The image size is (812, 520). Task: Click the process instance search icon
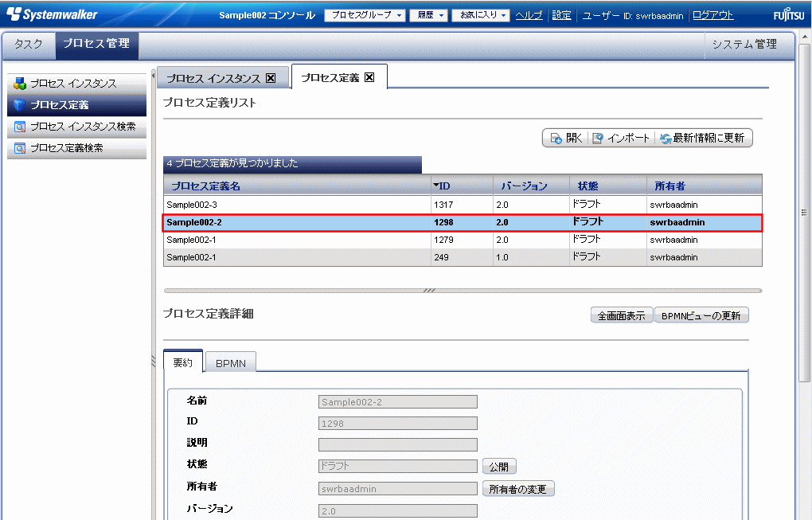tap(20, 127)
